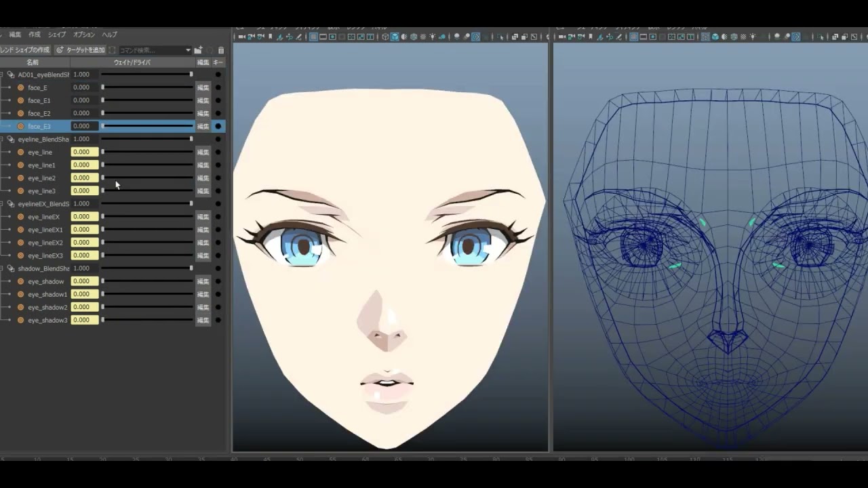
Task: Toggle use all lights bulb in left viewport
Action: point(432,37)
